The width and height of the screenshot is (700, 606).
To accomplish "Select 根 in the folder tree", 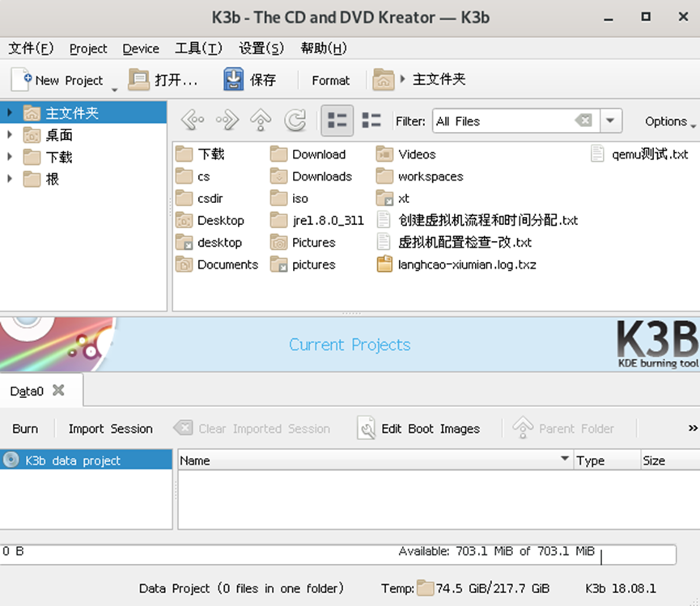I will (53, 179).
